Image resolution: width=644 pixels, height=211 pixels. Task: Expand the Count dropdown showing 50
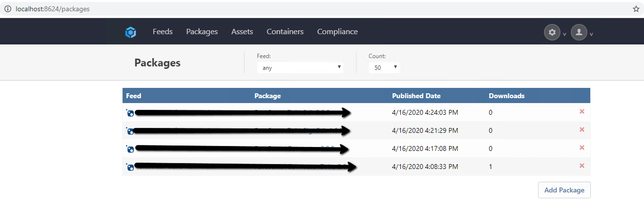384,67
